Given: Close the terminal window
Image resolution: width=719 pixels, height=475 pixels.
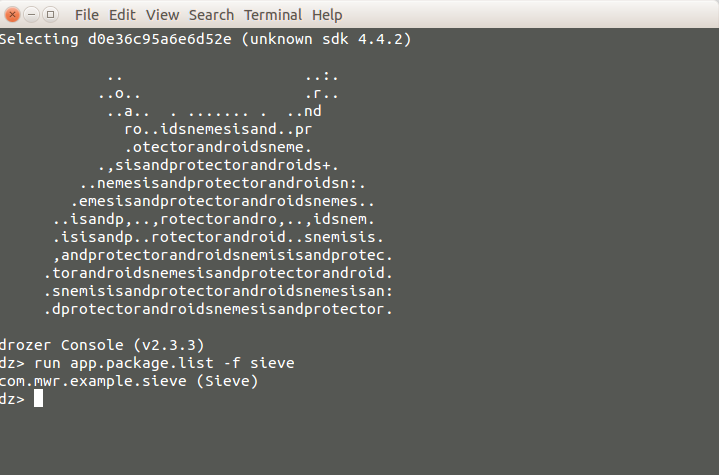Looking at the screenshot, I should point(12,15).
